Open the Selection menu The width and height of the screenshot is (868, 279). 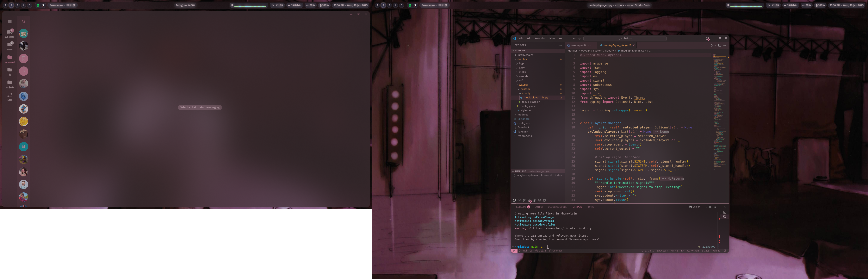pos(540,38)
